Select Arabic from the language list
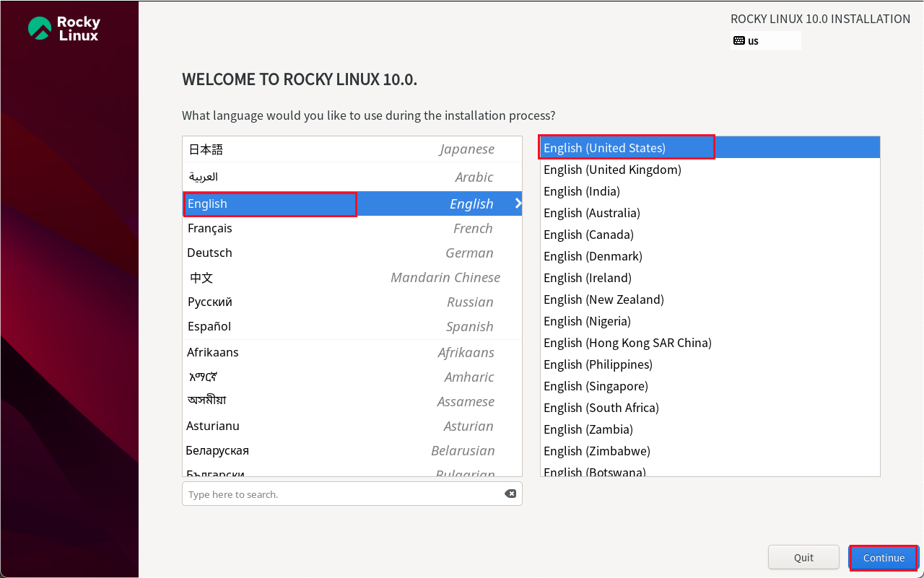Image resolution: width=924 pixels, height=578 pixels. click(352, 177)
